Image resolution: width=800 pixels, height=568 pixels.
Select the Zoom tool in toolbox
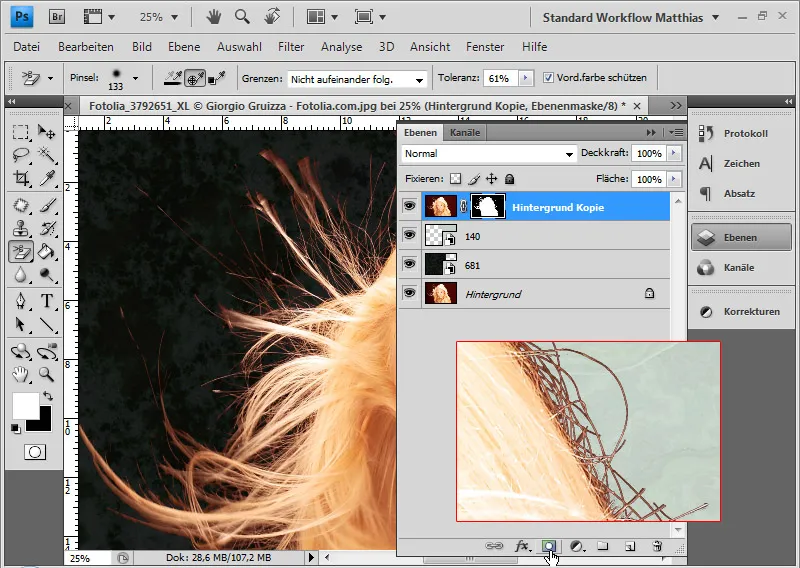pyautogui.click(x=46, y=375)
